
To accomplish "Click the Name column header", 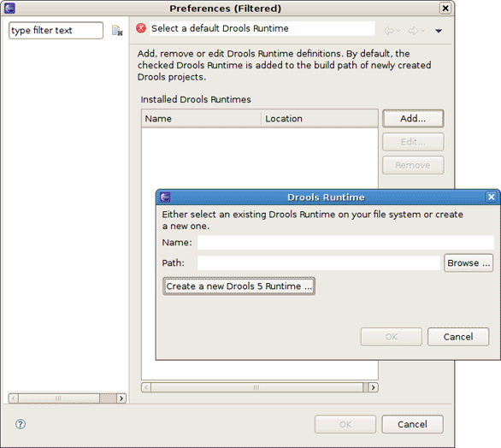I will point(201,119).
